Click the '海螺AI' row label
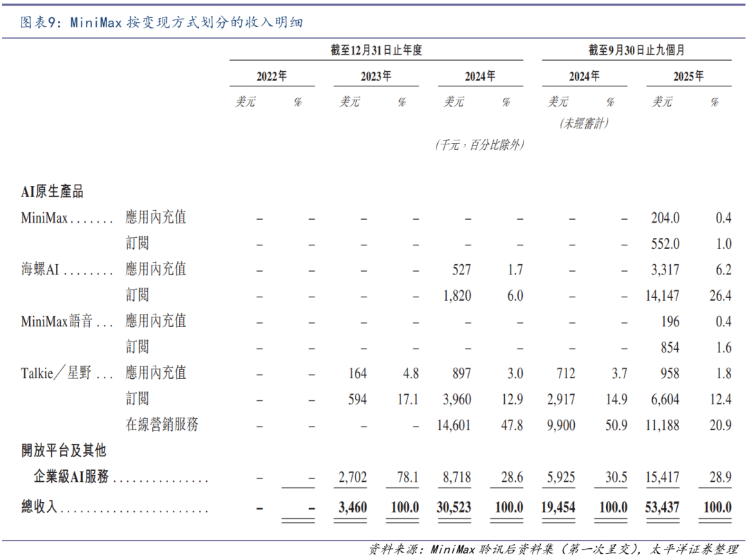 click(40, 270)
